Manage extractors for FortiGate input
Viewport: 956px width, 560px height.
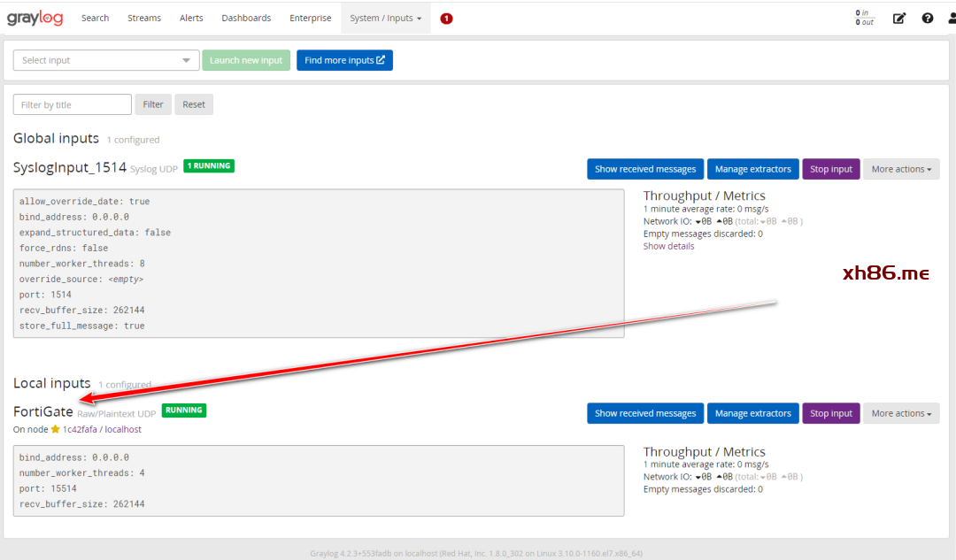[753, 413]
